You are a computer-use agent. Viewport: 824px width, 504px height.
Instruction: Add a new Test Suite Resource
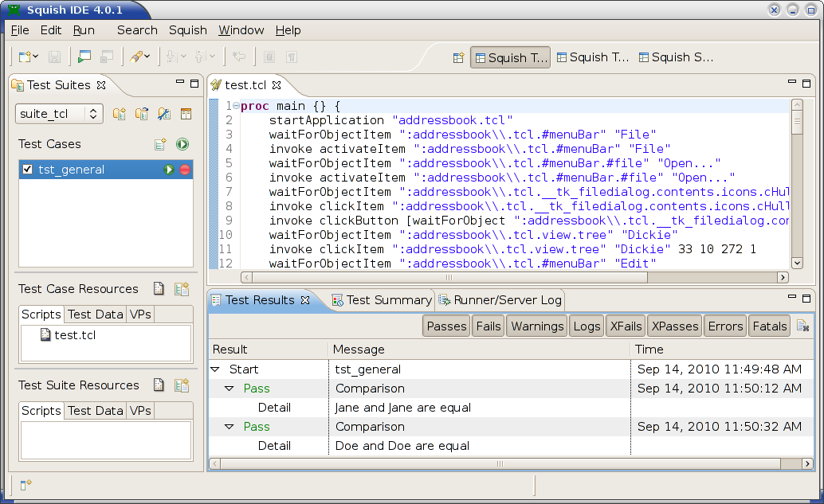pos(182,385)
